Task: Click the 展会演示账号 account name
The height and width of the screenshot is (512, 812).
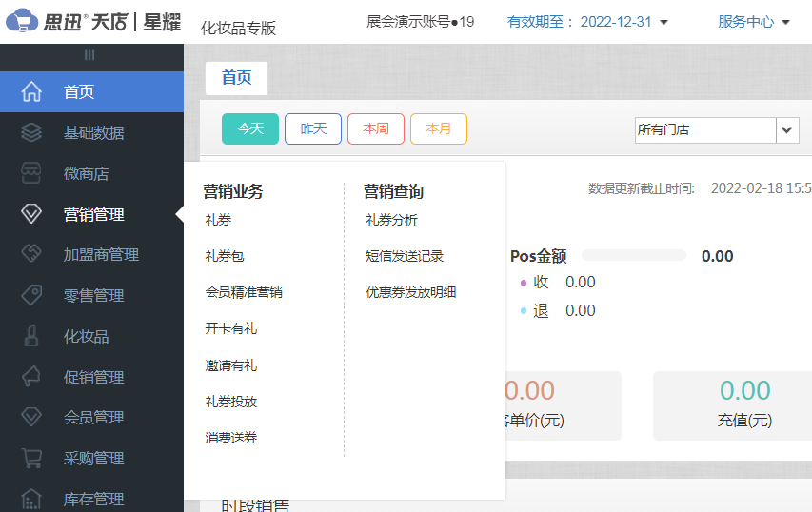Action: 420,22
